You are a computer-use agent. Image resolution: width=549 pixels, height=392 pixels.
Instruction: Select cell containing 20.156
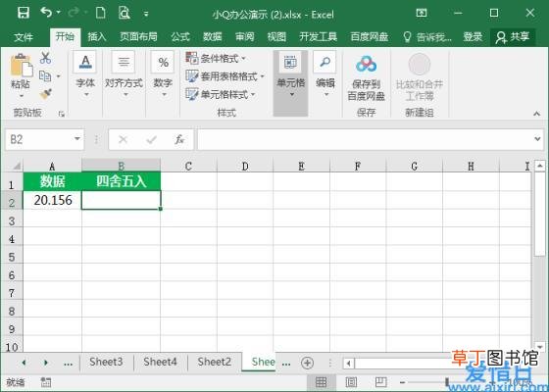point(53,200)
